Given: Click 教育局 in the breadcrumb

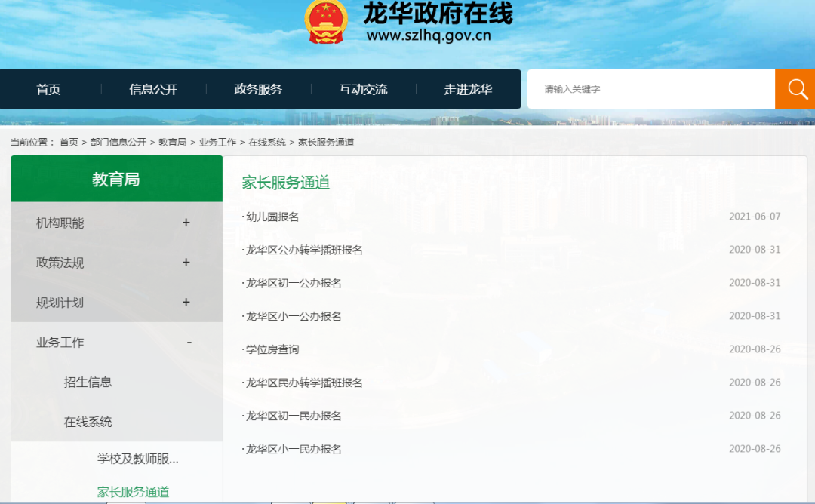Looking at the screenshot, I should tap(173, 143).
